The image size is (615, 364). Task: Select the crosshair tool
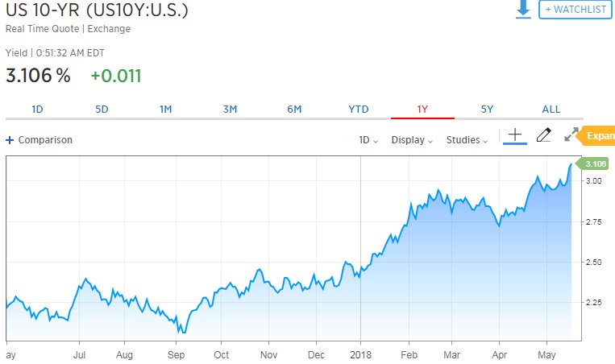point(515,135)
